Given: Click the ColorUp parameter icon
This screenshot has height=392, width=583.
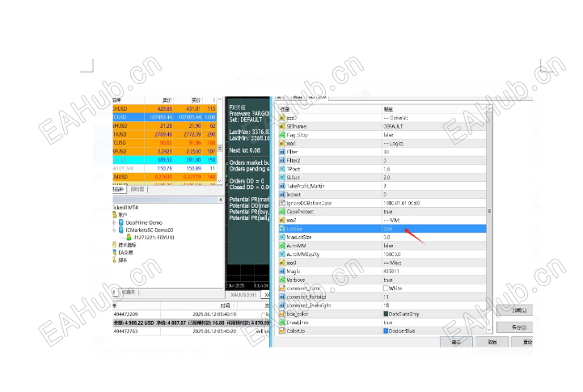Looking at the screenshot, I should tap(282, 331).
